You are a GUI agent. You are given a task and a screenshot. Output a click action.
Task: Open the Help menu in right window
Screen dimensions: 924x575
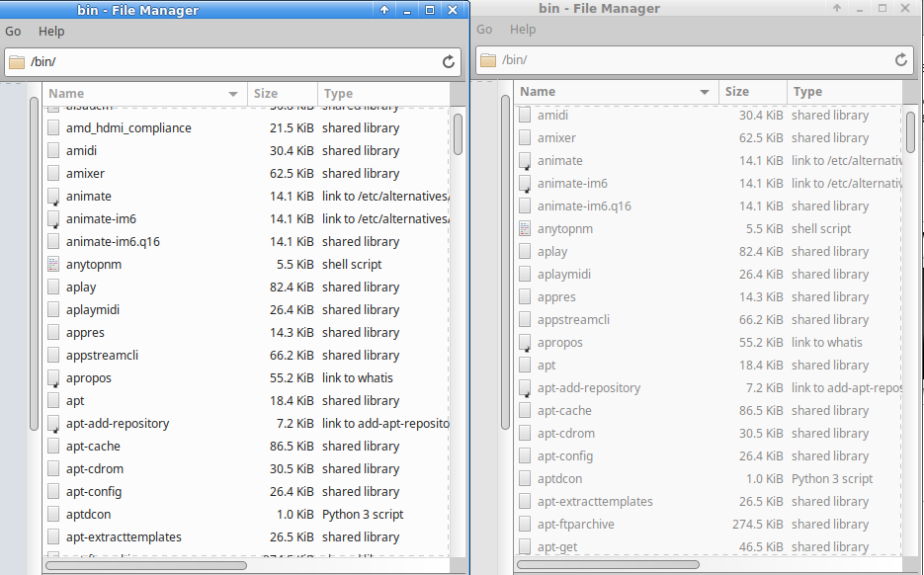click(523, 30)
